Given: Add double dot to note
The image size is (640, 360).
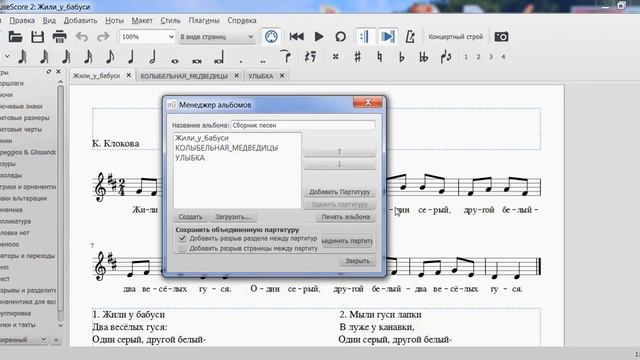Looking at the screenshot, I should point(263,60).
